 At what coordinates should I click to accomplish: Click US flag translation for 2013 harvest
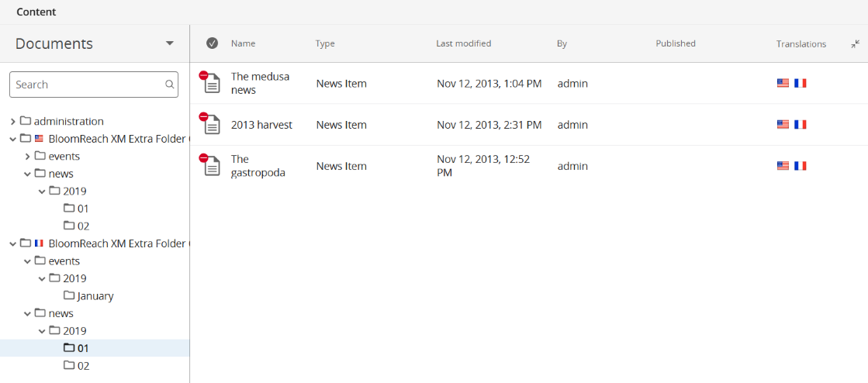pyautogui.click(x=783, y=125)
